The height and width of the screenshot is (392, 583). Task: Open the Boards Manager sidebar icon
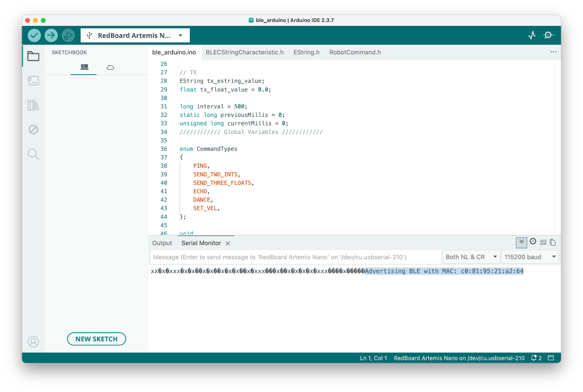[x=33, y=80]
